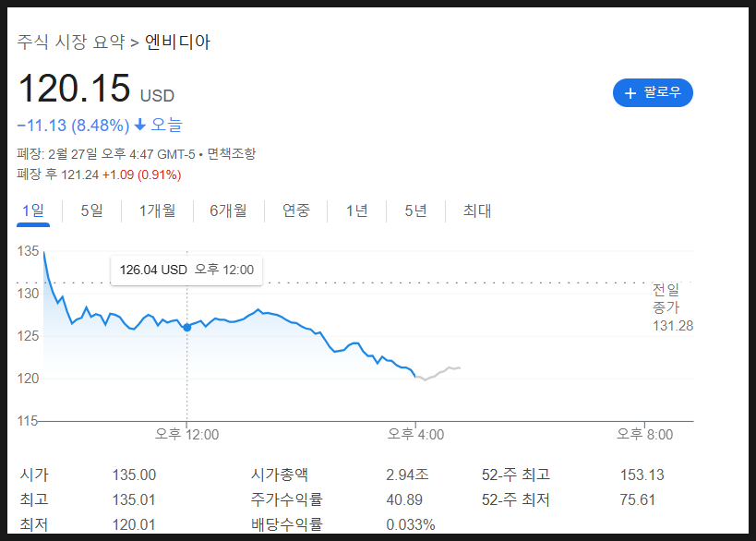
Task: Click the 팔로우 follow button
Action: pos(653,93)
